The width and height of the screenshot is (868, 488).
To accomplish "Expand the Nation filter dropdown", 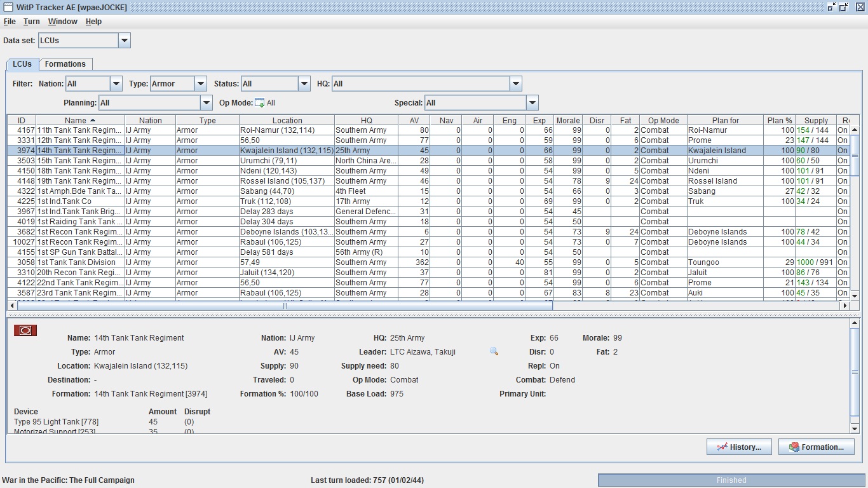I will [116, 84].
